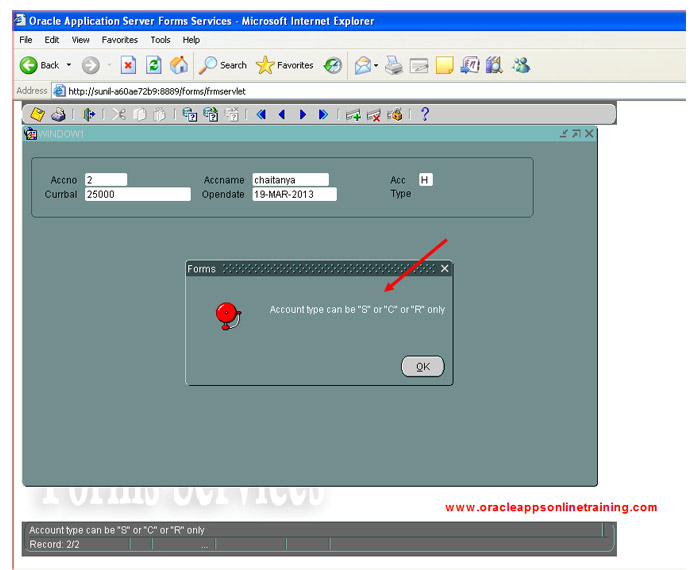Click the IE Back button
This screenshot has width=700, height=570.
click(39, 65)
